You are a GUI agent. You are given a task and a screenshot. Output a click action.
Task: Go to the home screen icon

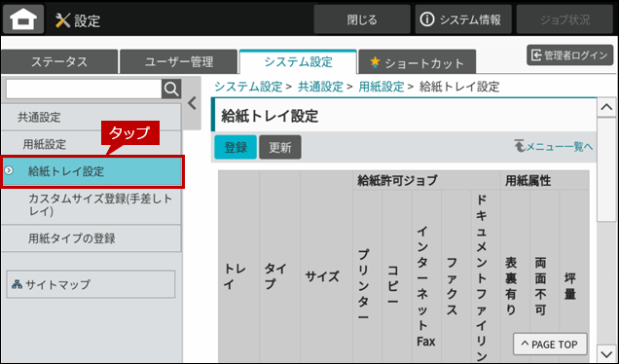tap(23, 18)
